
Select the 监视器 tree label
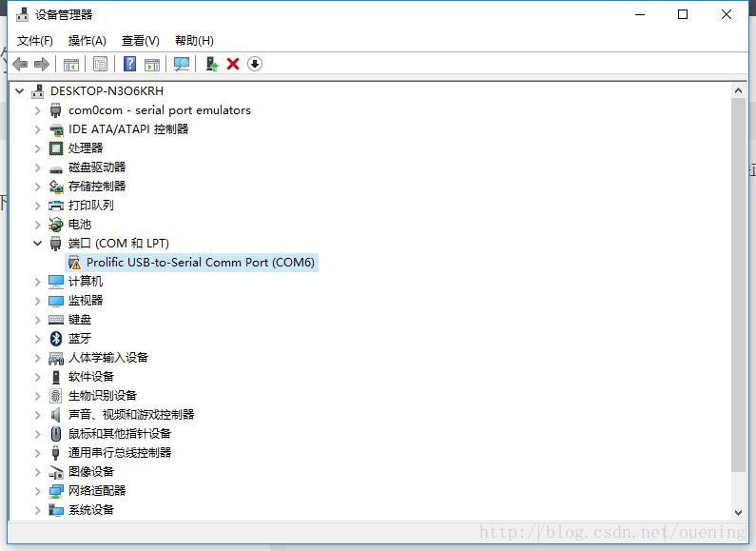(x=86, y=300)
